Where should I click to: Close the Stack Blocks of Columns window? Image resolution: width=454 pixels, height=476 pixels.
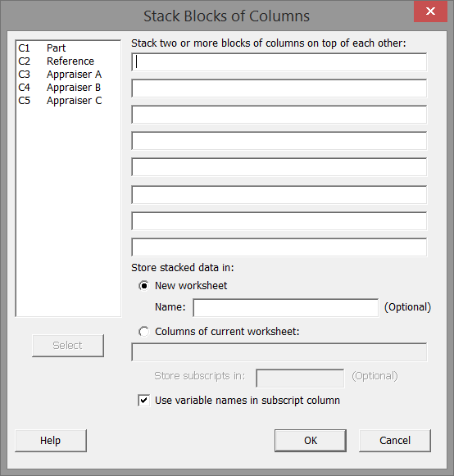pos(430,11)
